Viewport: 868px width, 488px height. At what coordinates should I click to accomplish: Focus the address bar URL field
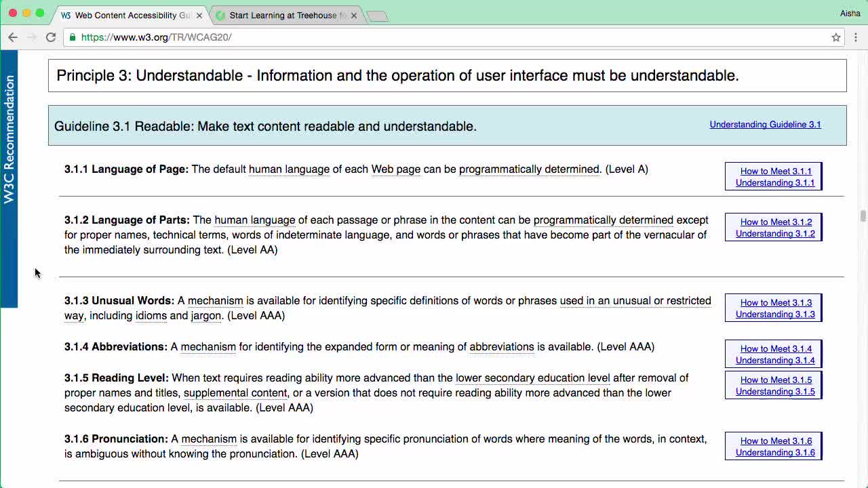(454, 37)
